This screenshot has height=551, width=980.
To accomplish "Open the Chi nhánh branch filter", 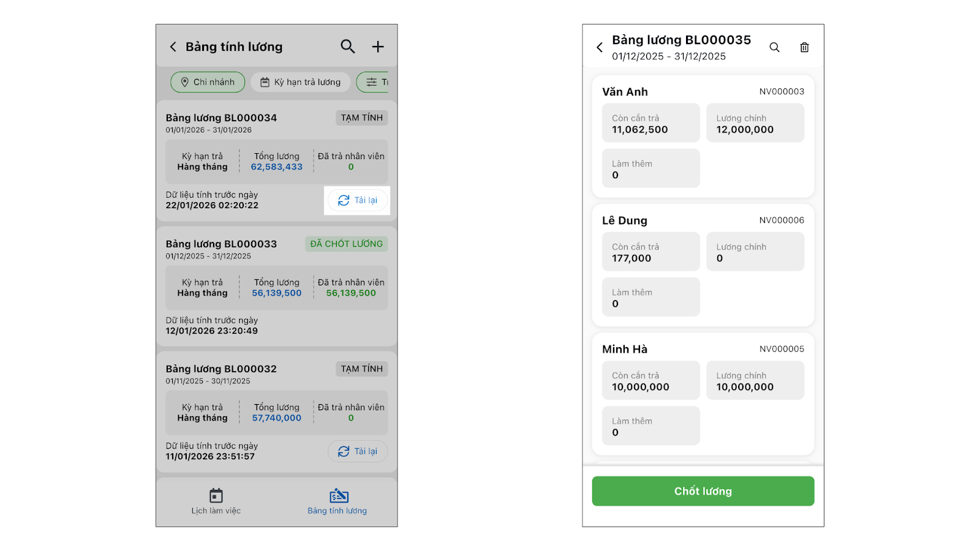I will (x=208, y=82).
